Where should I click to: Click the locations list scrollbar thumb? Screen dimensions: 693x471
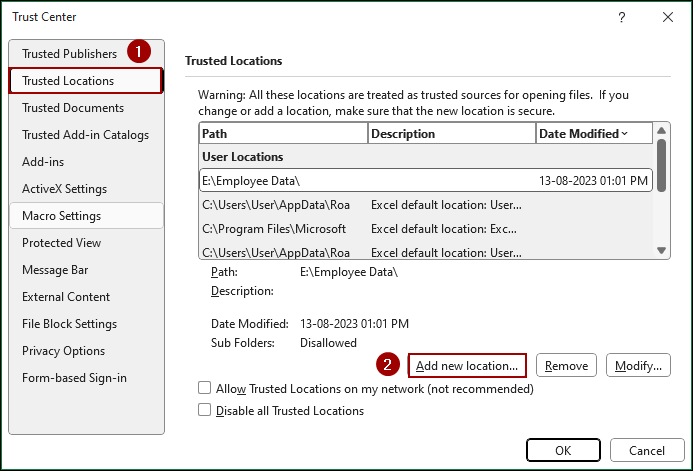[661, 165]
